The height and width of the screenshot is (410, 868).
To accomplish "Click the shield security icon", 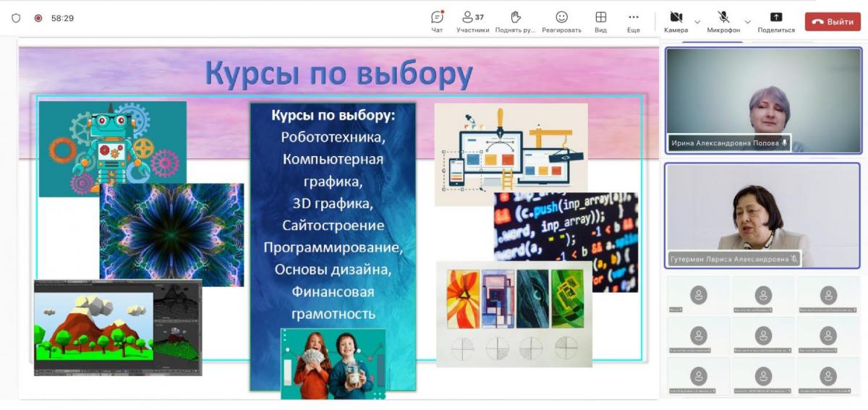I will 16,18.
